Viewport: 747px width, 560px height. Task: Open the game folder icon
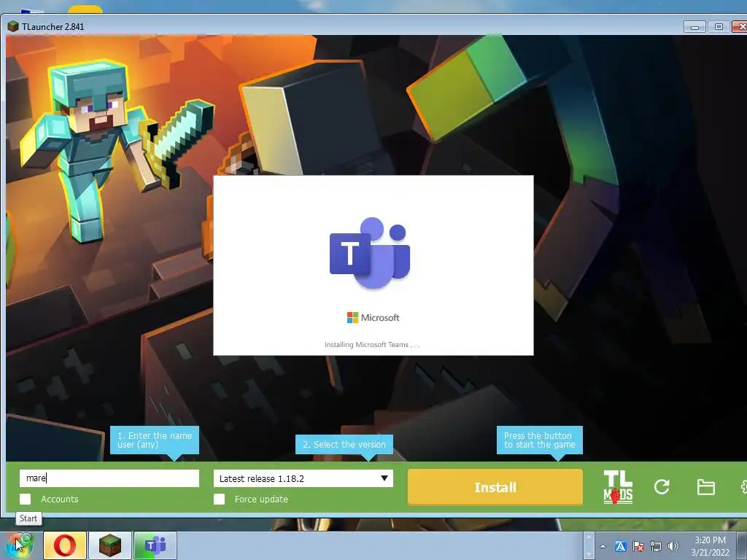[705, 487]
